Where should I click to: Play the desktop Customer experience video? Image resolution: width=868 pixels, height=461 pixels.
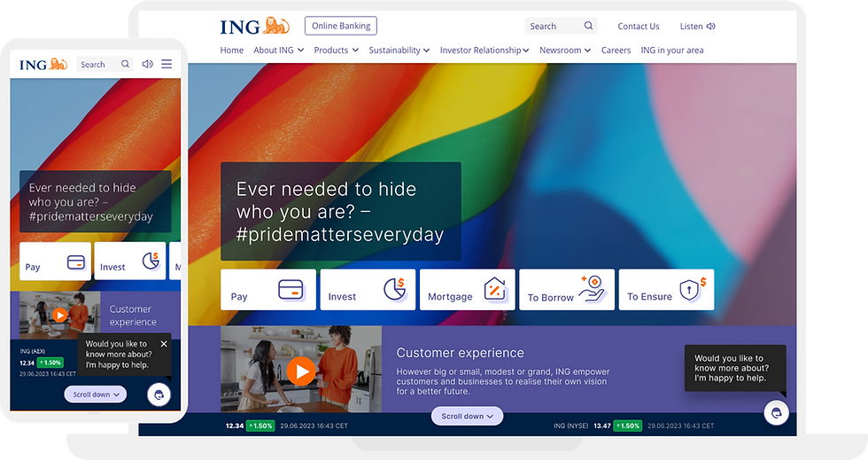click(x=300, y=371)
